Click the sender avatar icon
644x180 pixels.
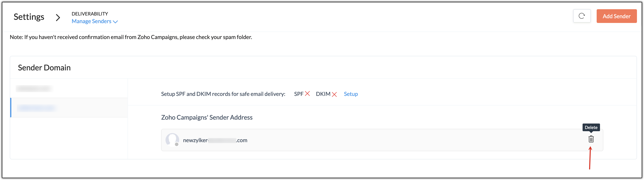click(x=172, y=139)
